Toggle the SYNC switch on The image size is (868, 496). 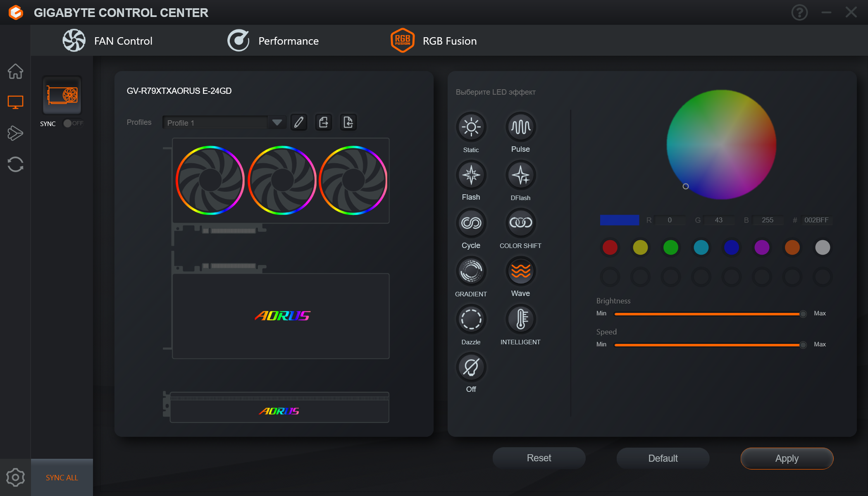73,123
